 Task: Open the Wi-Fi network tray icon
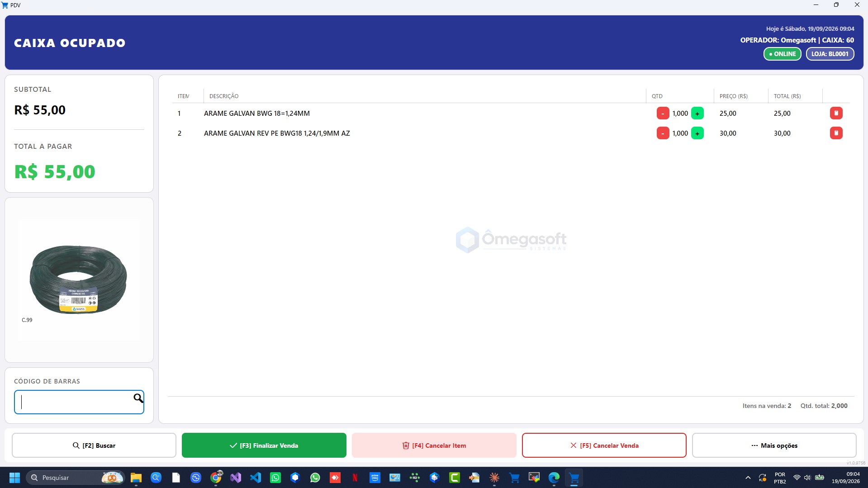coord(797,478)
